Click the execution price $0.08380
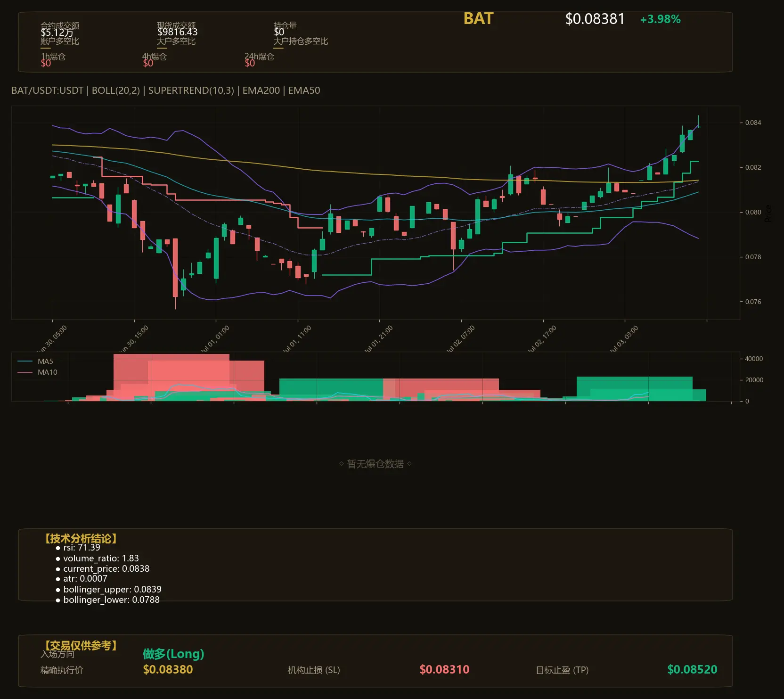The width and height of the screenshot is (784, 699). [x=168, y=669]
